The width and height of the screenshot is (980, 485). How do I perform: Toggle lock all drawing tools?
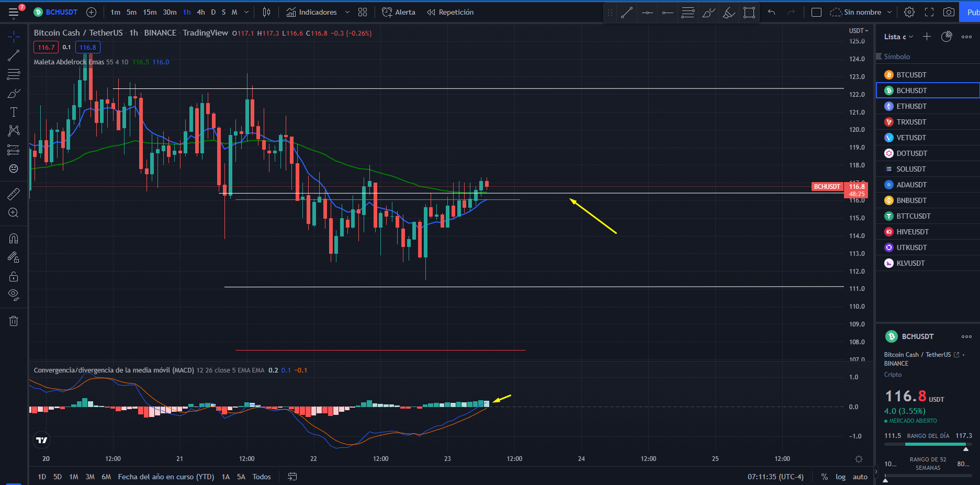(14, 276)
